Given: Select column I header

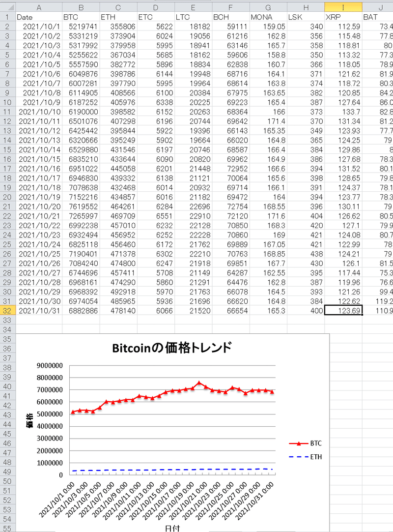Looking at the screenshot, I should pos(343,7).
